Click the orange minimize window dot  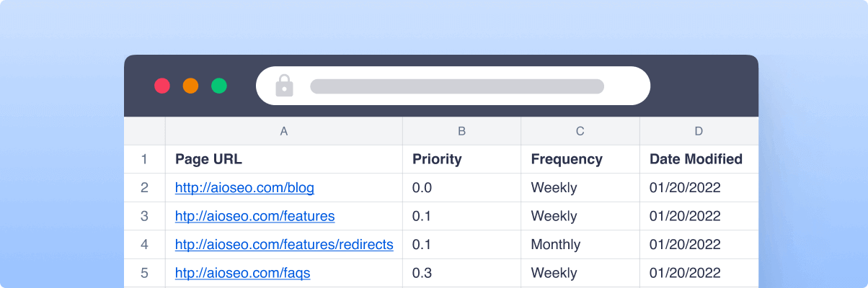[x=190, y=86]
